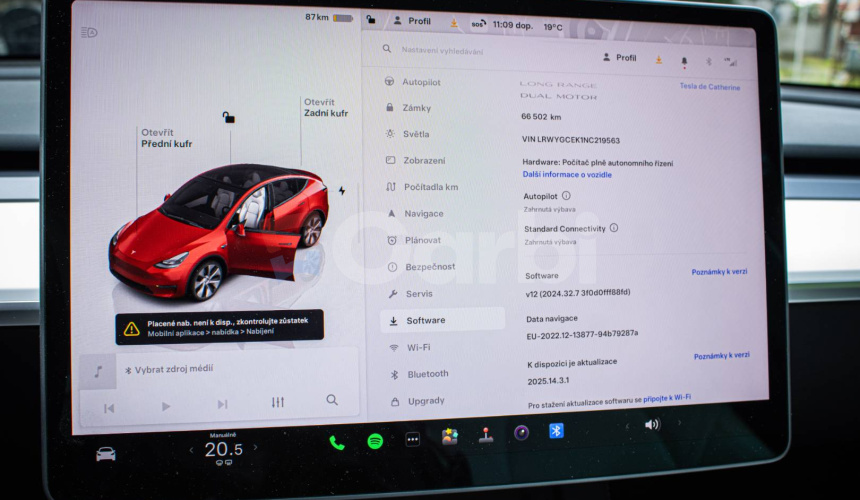
Task: Increase temperature with right chevron
Action: 255,449
